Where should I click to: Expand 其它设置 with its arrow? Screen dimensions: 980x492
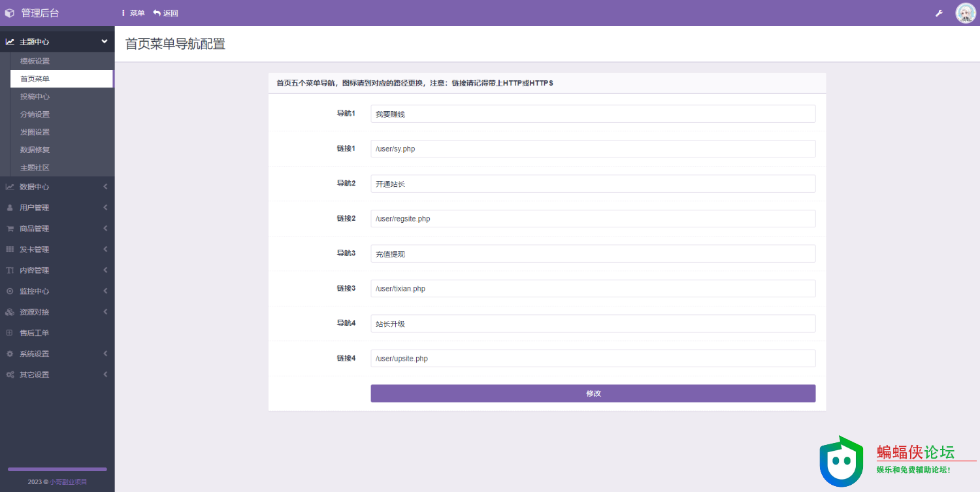pos(105,375)
